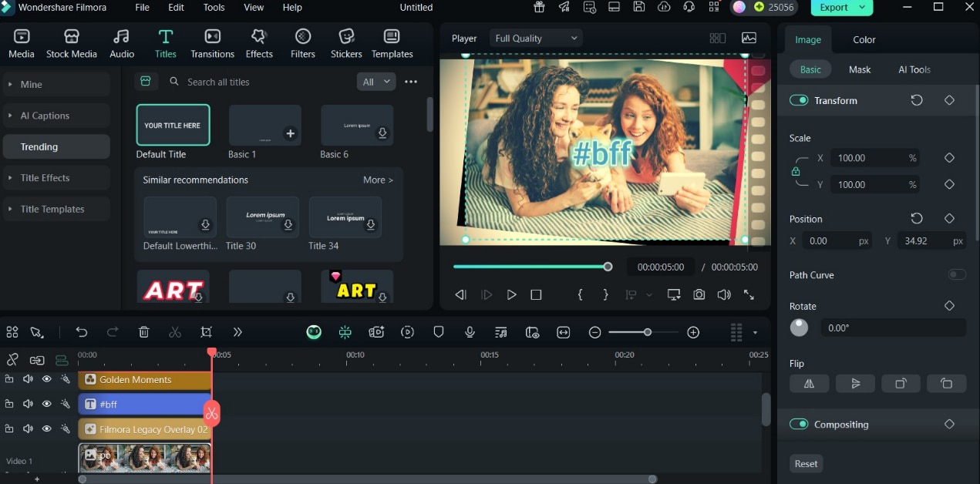Hide the #bff title track

46,404
